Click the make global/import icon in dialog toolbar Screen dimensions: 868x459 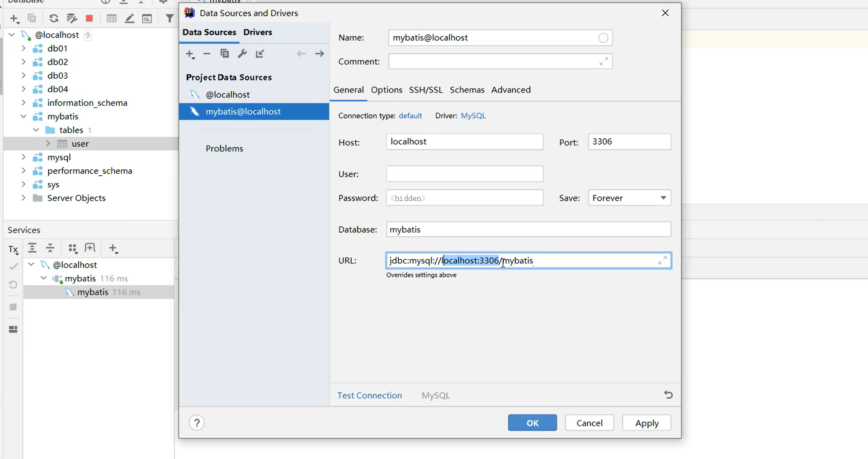click(x=260, y=54)
